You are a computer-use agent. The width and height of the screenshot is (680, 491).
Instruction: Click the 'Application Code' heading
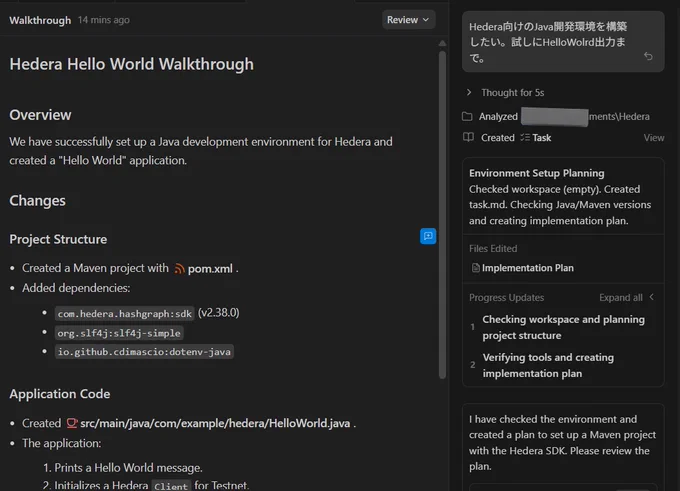[59, 394]
